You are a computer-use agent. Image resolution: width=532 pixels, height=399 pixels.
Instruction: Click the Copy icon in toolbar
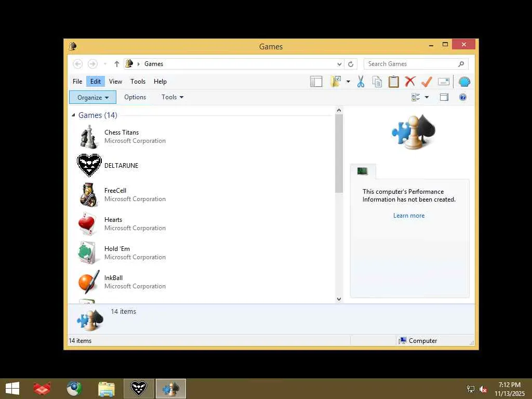[377, 82]
